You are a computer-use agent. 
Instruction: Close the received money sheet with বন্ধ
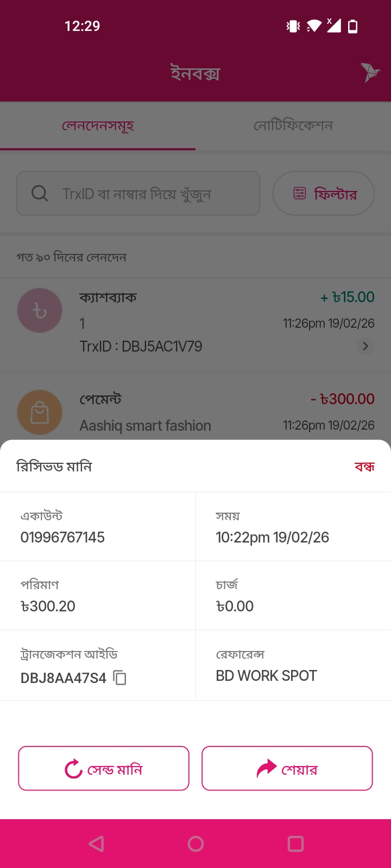(364, 467)
